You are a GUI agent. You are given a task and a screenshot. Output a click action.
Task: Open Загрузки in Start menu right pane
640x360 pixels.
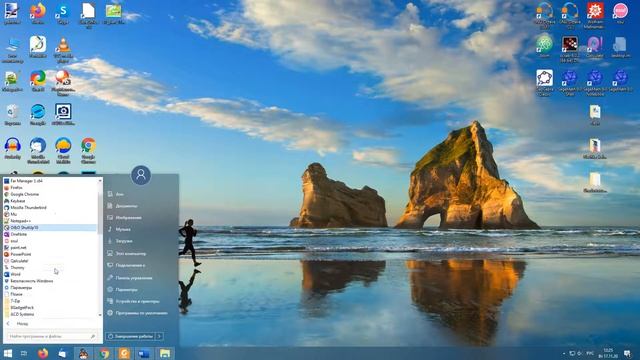[x=124, y=241]
